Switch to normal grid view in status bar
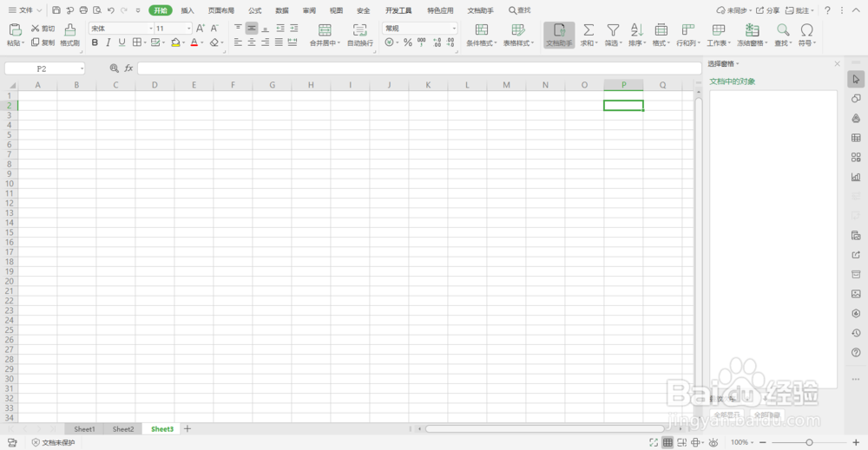The height and width of the screenshot is (450, 868). [x=668, y=442]
